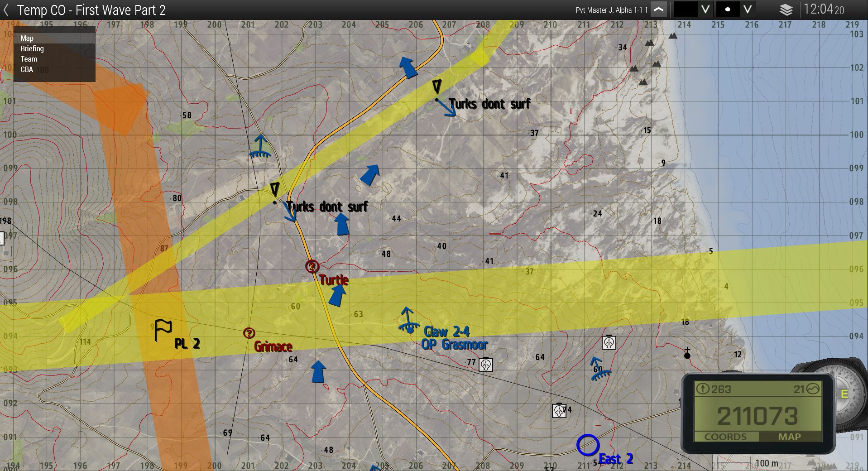Click the Turtle label text
The width and height of the screenshot is (868, 471).
(334, 280)
